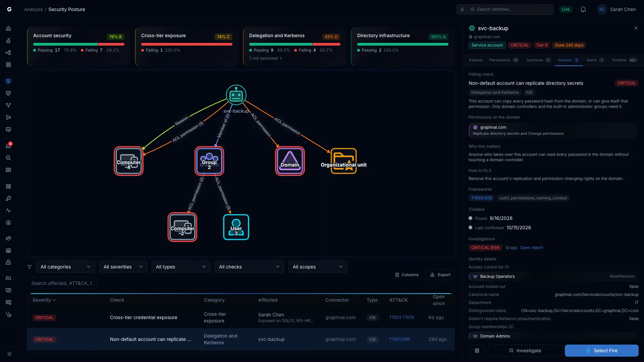Open the All types dropdown
644x362 pixels.
(x=181, y=267)
